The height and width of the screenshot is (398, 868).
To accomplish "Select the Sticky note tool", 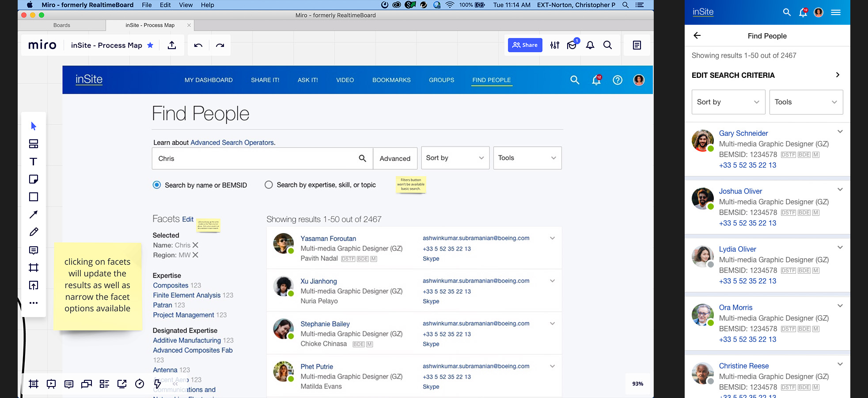I will pyautogui.click(x=34, y=179).
